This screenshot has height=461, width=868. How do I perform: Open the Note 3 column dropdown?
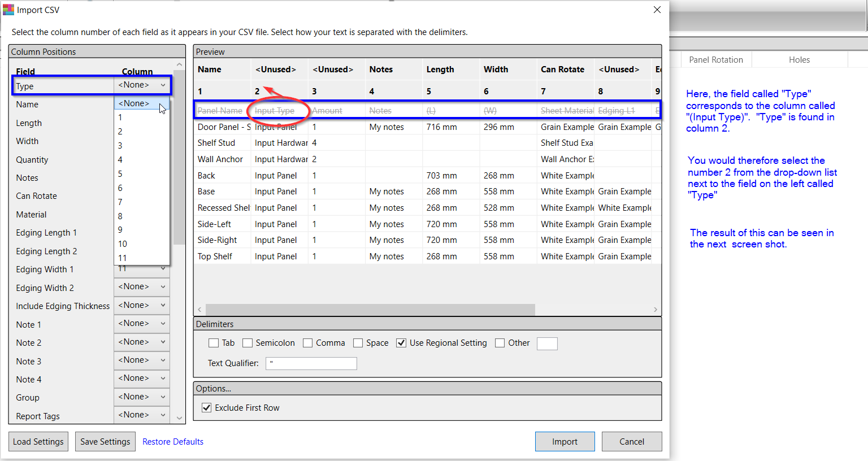point(142,360)
